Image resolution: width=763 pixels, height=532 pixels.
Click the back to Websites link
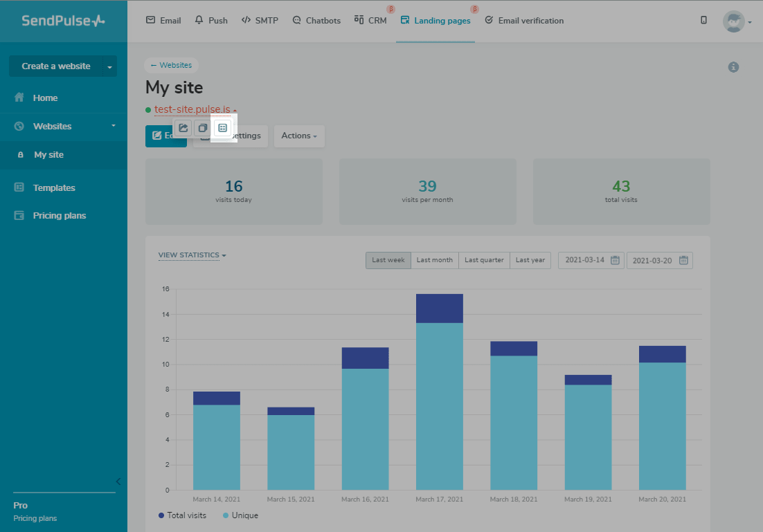[x=171, y=65]
